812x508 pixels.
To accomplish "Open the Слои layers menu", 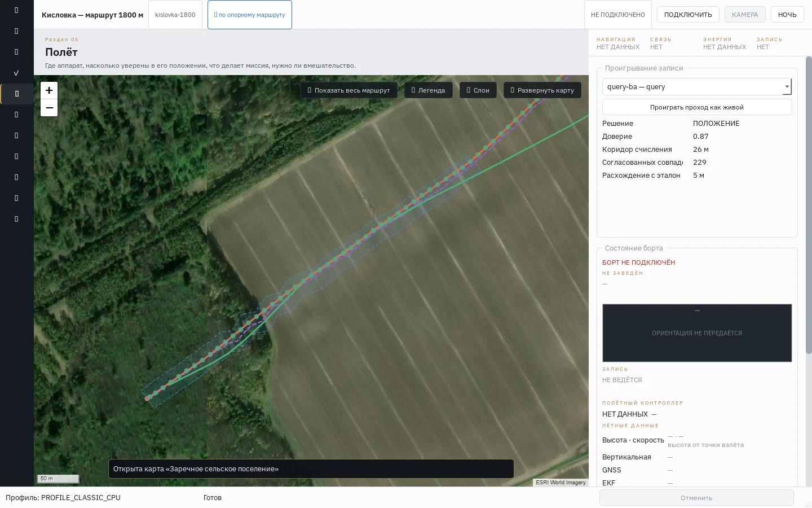I will [478, 90].
